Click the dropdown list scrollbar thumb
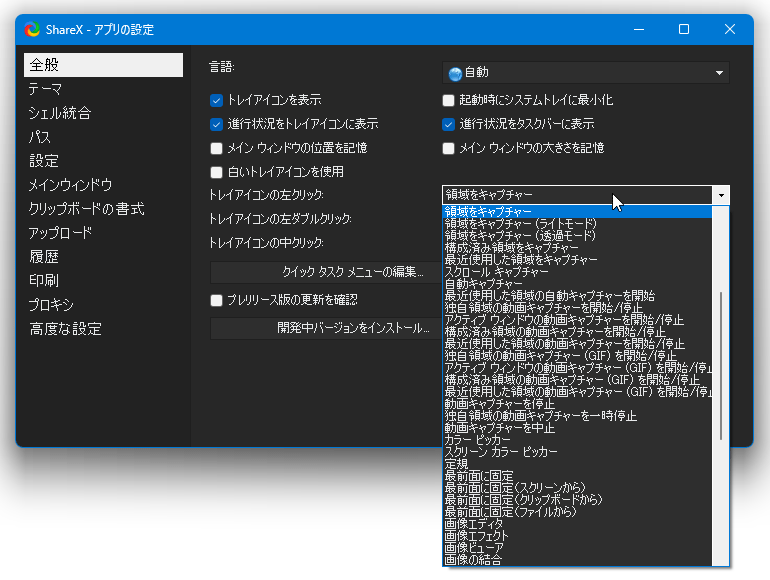The height and width of the screenshot is (580, 770). coord(720,366)
